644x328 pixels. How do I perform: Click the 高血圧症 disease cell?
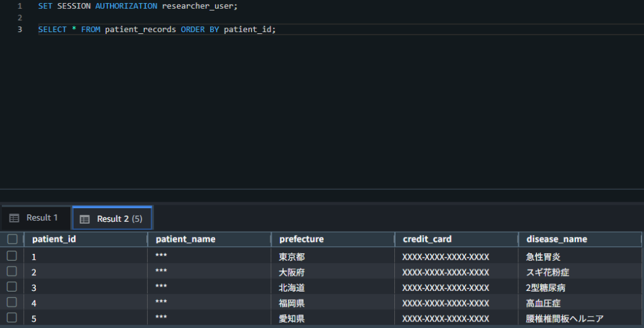(580, 303)
